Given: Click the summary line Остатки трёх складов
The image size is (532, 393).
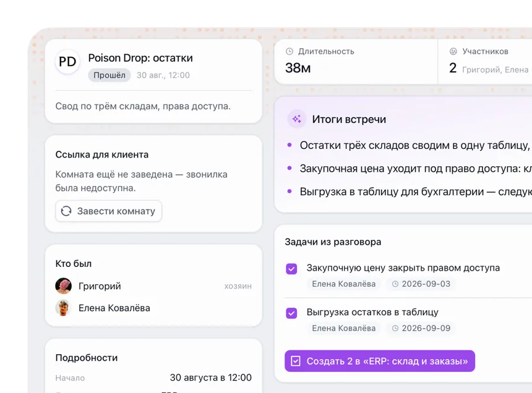Looking at the screenshot, I should tap(414, 145).
